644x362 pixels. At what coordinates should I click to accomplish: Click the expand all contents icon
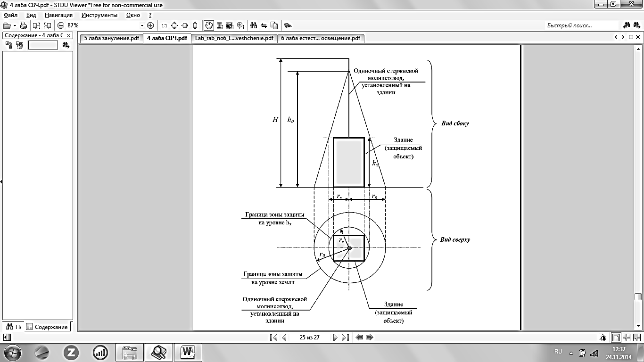click(9, 45)
